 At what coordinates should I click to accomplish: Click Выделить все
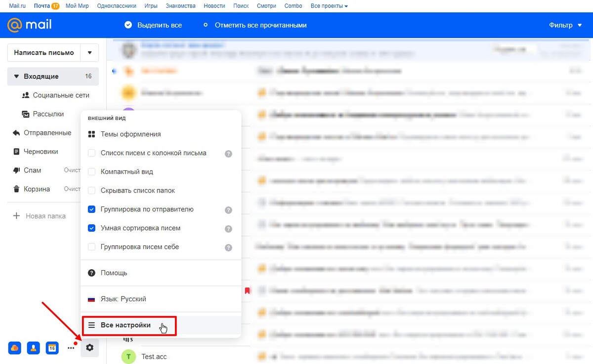point(160,25)
